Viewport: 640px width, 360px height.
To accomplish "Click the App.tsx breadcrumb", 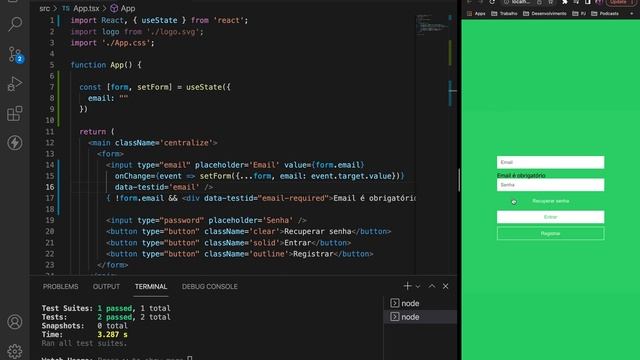I will pyautogui.click(x=81, y=8).
